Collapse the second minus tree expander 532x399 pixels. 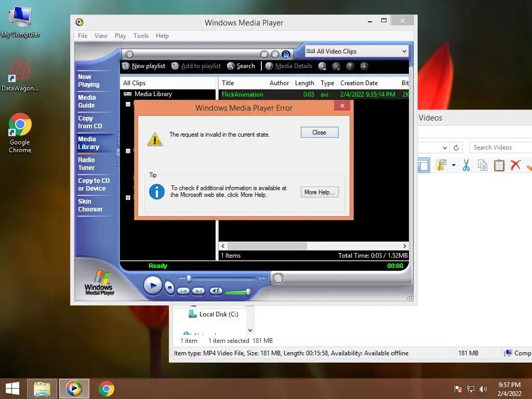(x=128, y=151)
